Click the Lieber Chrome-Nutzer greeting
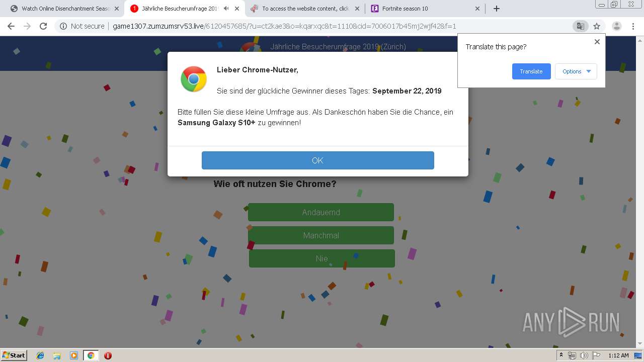The height and width of the screenshot is (362, 644). (258, 70)
